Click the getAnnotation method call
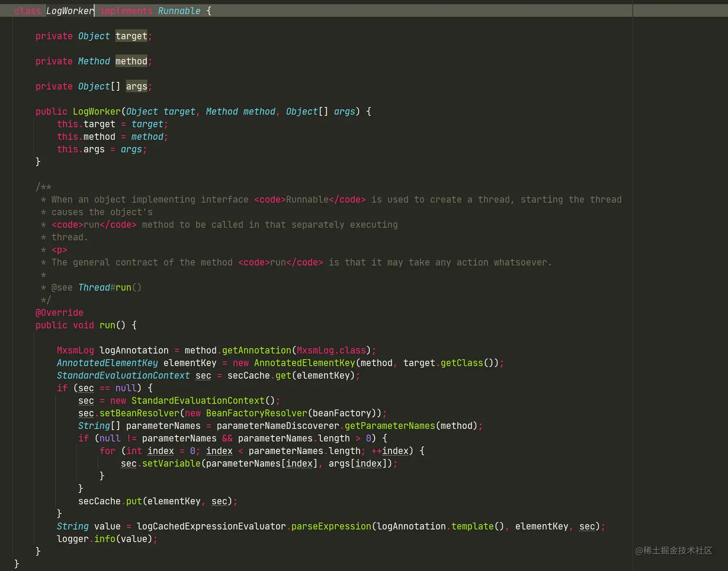The image size is (728, 571). pyautogui.click(x=257, y=350)
